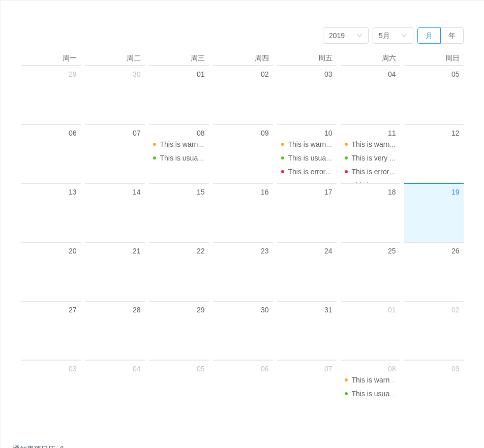Select May 01 date cell
484x448 pixels.
pos(179,94)
